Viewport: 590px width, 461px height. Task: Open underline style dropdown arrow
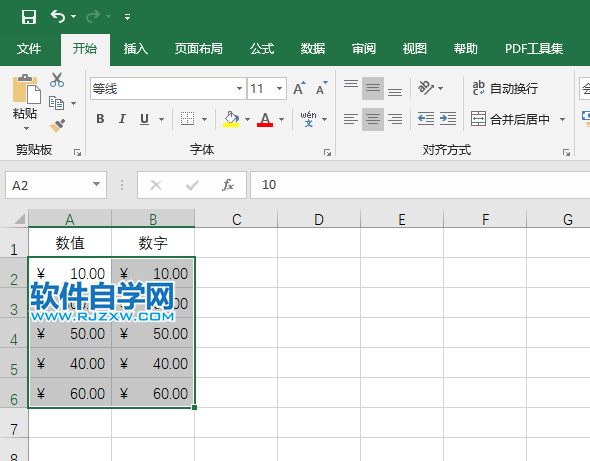point(161,120)
